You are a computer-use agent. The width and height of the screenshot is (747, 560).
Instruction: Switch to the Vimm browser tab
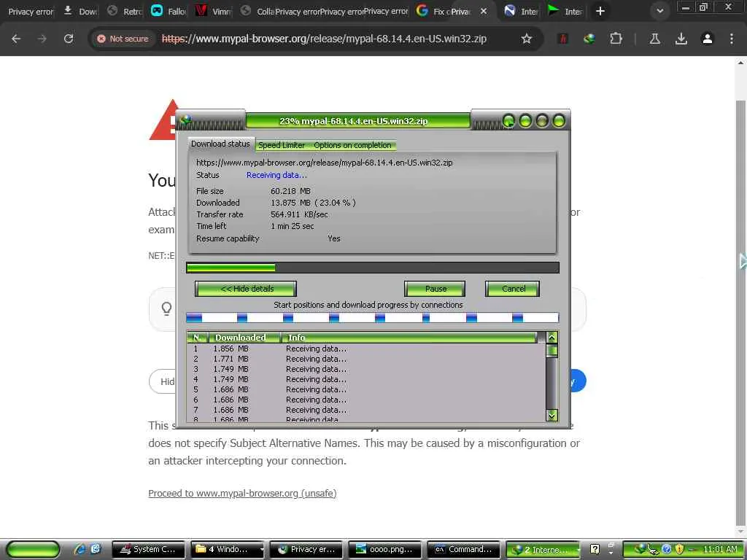click(x=213, y=11)
